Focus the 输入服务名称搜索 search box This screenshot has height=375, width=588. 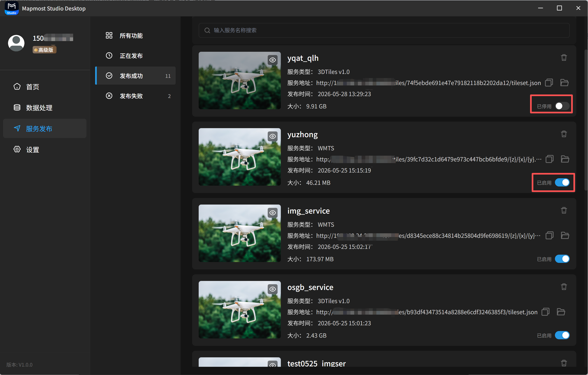[x=384, y=30]
